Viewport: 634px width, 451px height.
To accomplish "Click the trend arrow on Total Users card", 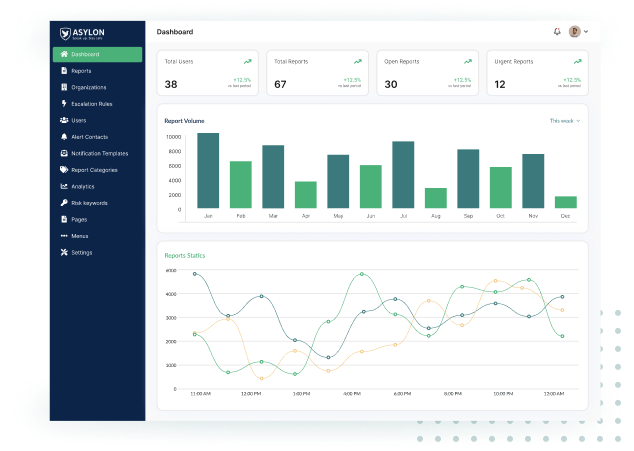I will [x=247, y=62].
